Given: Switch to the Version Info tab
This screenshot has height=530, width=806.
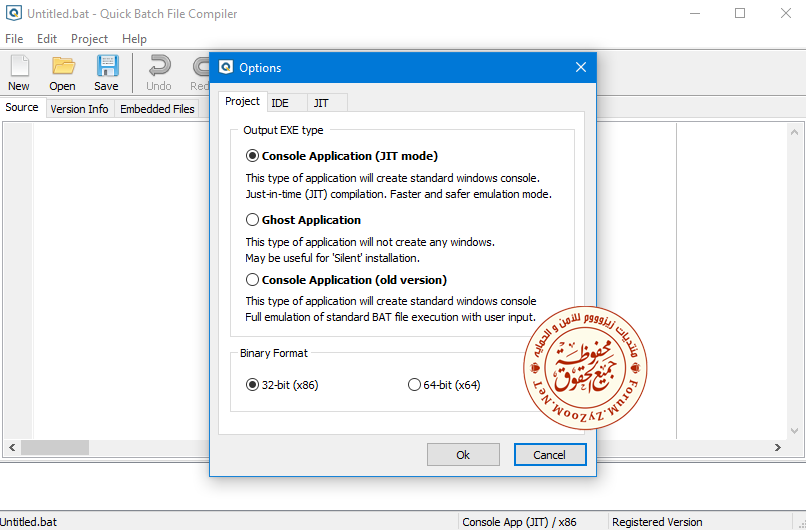Looking at the screenshot, I should pyautogui.click(x=79, y=109).
